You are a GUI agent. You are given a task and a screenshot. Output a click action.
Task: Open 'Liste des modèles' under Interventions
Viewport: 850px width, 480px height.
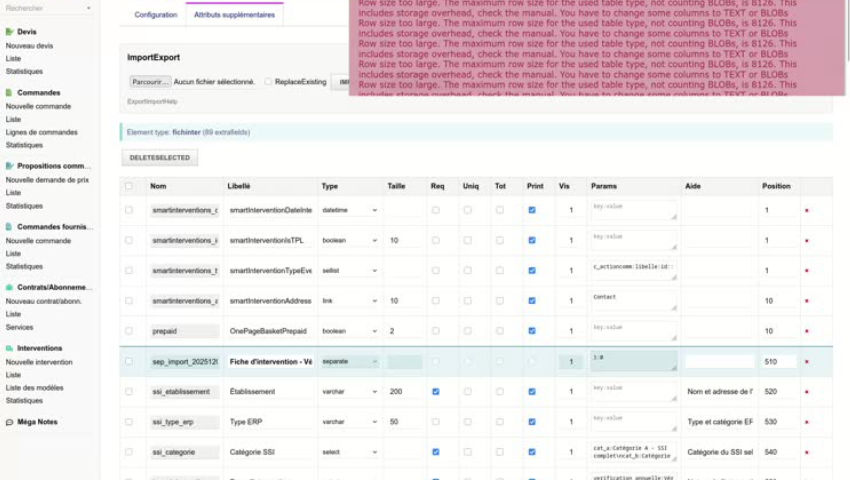pos(34,388)
